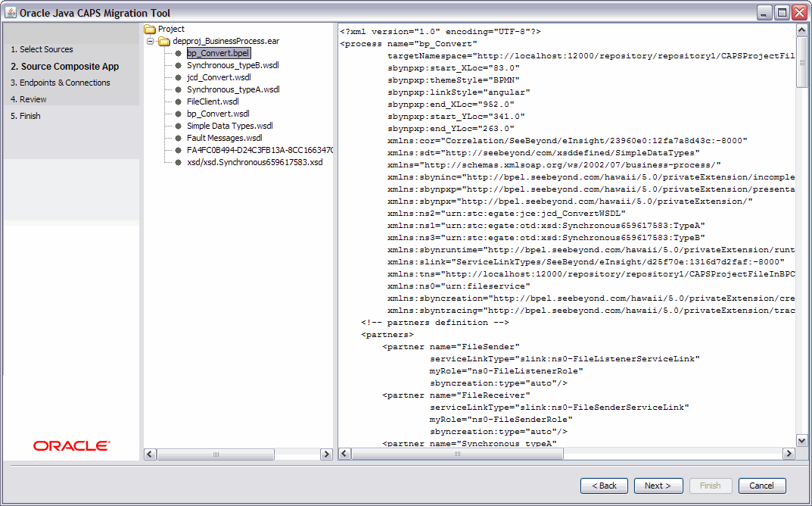This screenshot has width=812, height=506.
Task: Click the tree panel horizontal scrollbar thumb
Action: [x=216, y=454]
